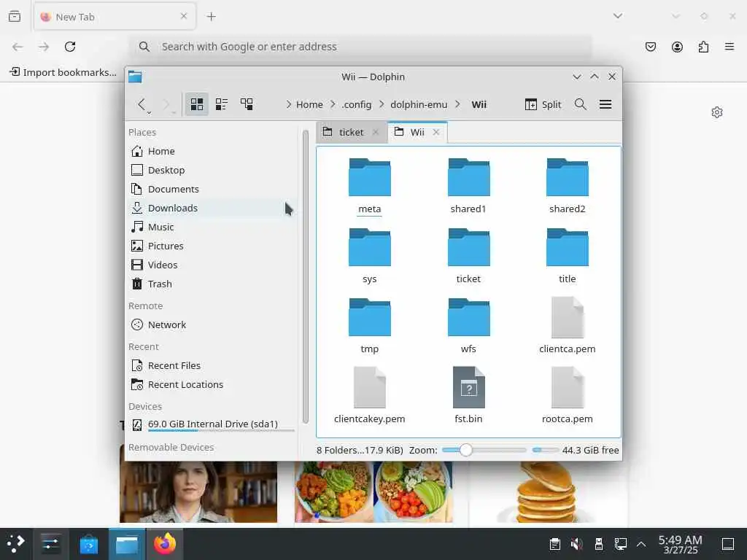
Task: Open a new Firefox tab
Action: (211, 17)
